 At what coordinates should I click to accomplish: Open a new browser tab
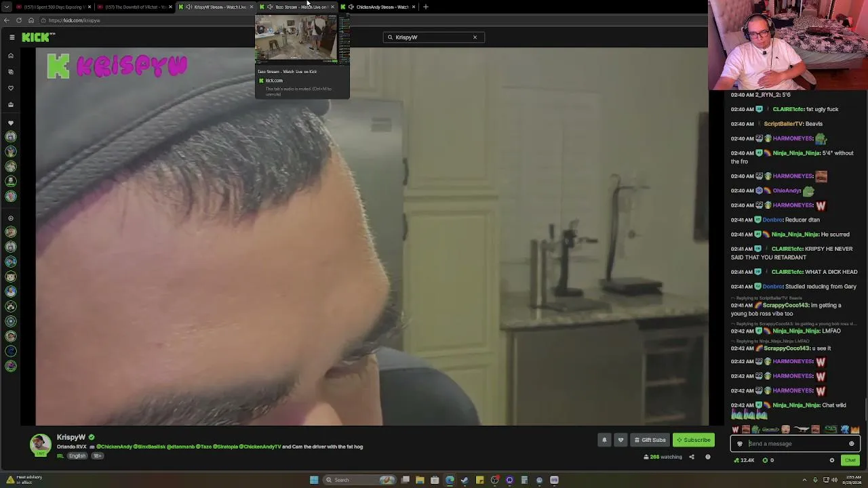pyautogui.click(x=426, y=7)
